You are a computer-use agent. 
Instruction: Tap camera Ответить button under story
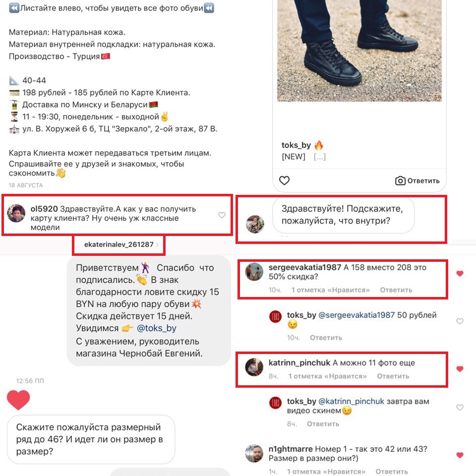417,180
